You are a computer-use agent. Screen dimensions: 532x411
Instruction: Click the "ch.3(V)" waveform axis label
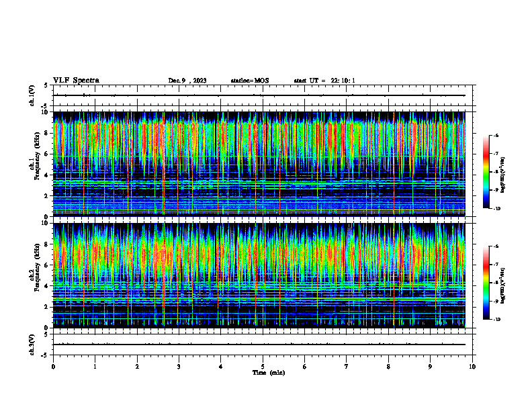click(32, 345)
